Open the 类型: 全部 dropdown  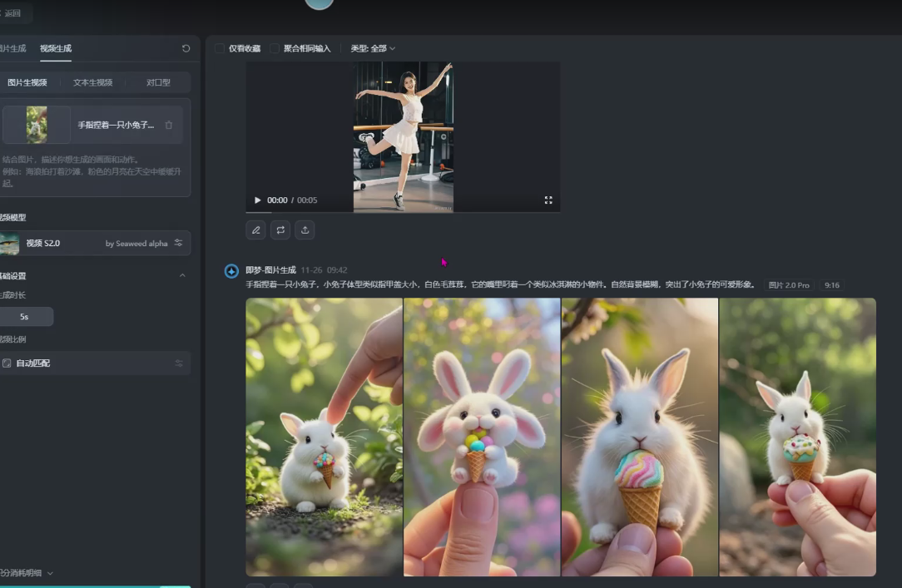point(373,48)
